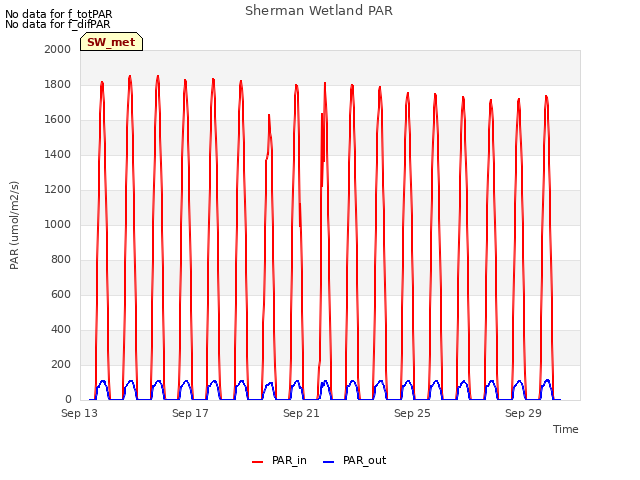Screen dimensions: 640x480
Task: Click the 600 y-axis tick label
Action: click(x=61, y=294)
